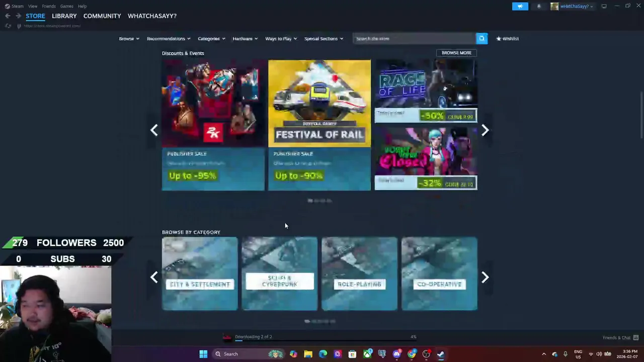644x362 pixels.
Task: Open the View menu
Action: [x=33, y=6]
